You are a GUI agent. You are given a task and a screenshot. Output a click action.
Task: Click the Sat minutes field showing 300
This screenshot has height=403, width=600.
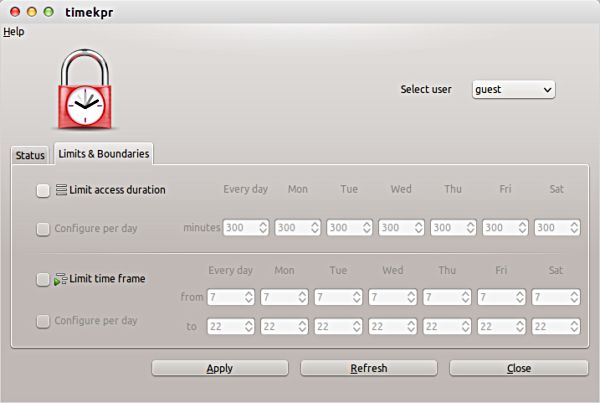tap(557, 227)
